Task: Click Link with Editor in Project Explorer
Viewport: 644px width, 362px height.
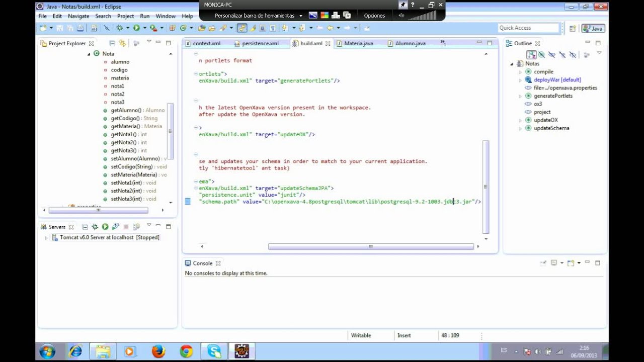Action: [x=122, y=43]
